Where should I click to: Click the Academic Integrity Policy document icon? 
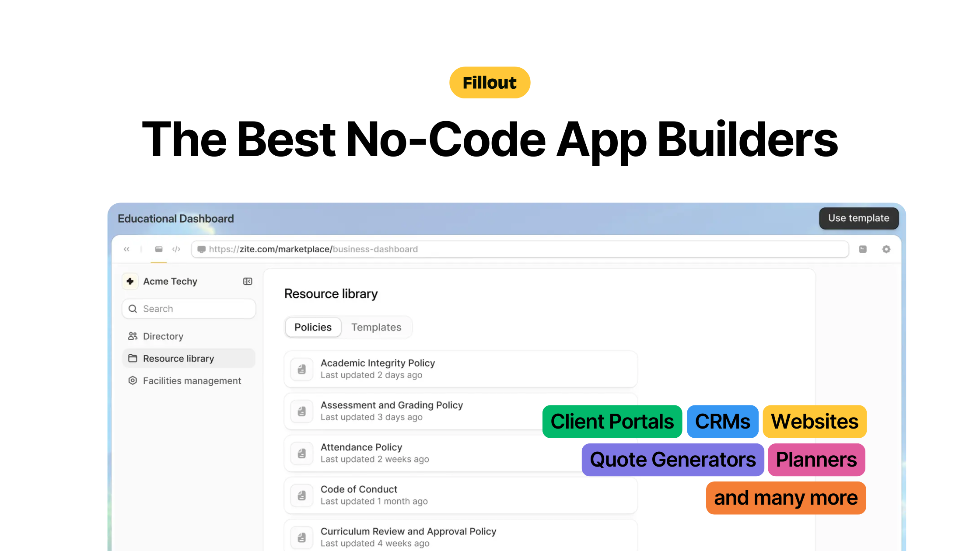pyautogui.click(x=302, y=369)
